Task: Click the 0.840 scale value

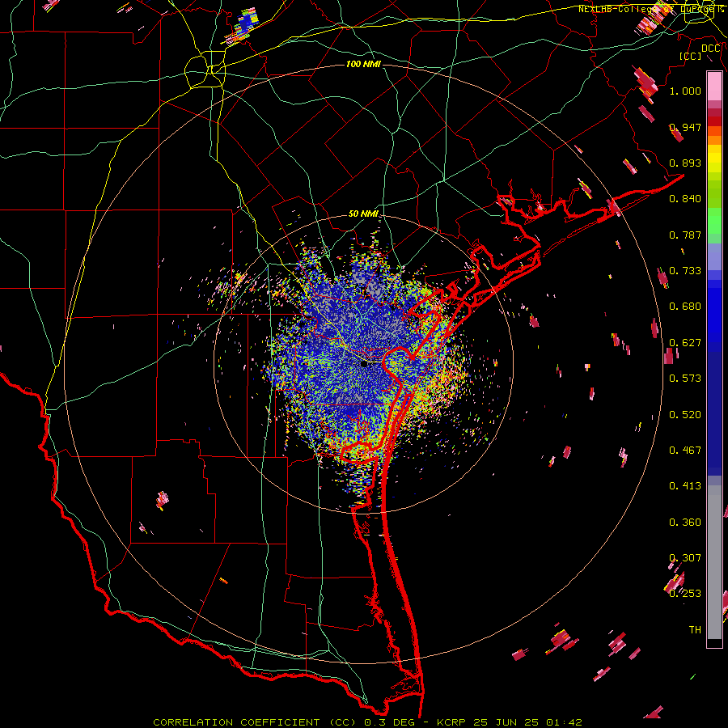Action: (x=685, y=199)
